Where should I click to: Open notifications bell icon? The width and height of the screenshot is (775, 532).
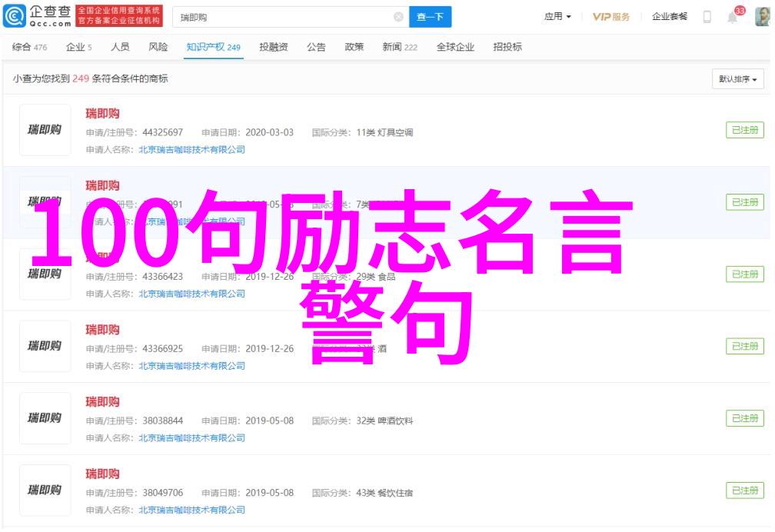point(732,18)
